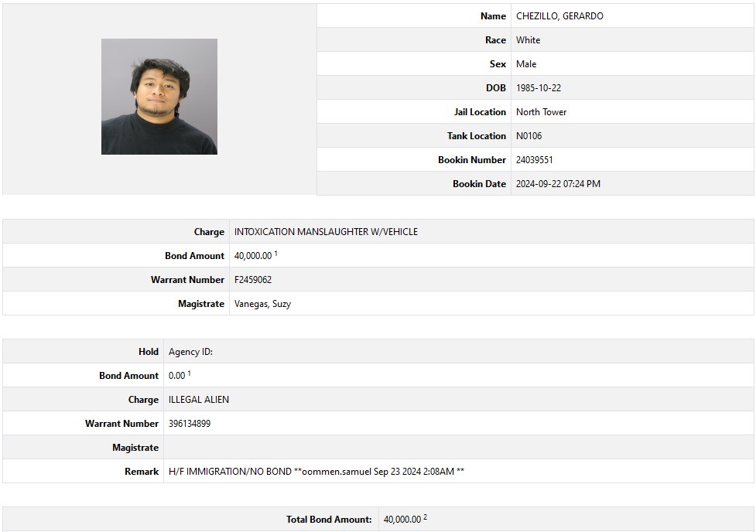The height and width of the screenshot is (532, 756).
Task: Click the Bookin Date label
Action: tap(479, 184)
